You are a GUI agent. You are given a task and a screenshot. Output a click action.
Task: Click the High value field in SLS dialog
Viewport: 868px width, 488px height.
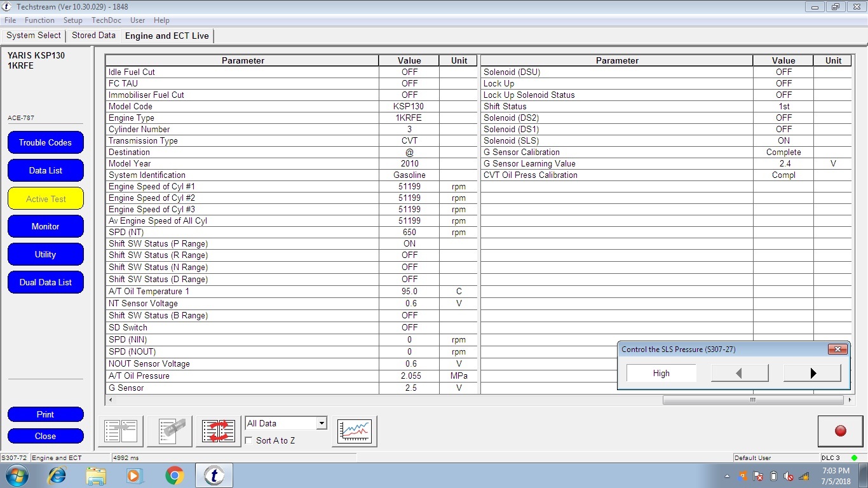pyautogui.click(x=661, y=373)
